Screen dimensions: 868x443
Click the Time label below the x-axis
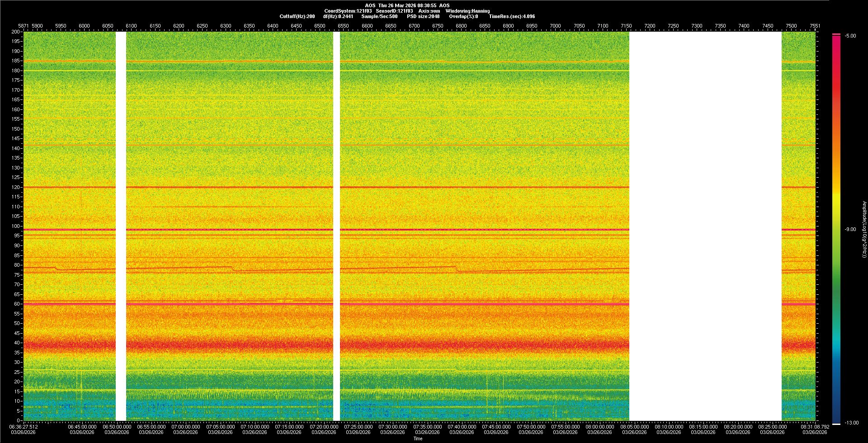click(x=418, y=438)
